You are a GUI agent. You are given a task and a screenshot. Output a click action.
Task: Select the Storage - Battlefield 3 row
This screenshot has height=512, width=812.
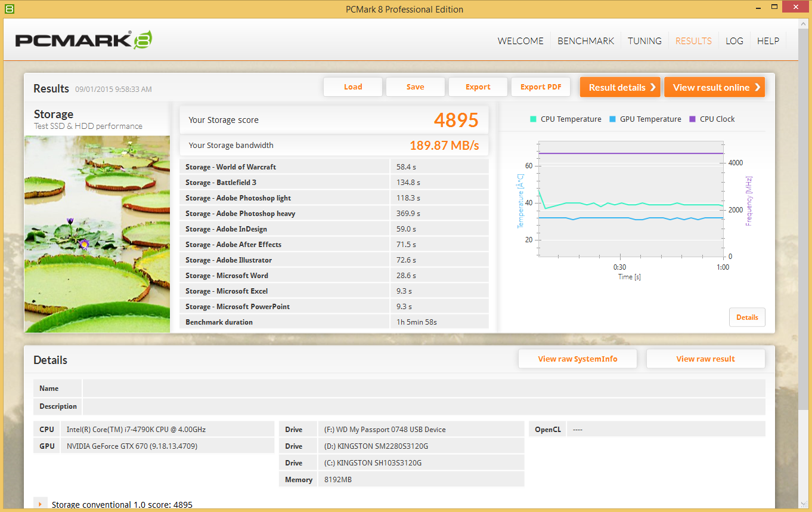(x=334, y=183)
